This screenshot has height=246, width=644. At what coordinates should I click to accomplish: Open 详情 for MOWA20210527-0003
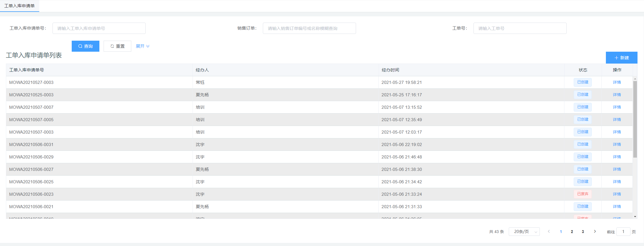(617, 82)
